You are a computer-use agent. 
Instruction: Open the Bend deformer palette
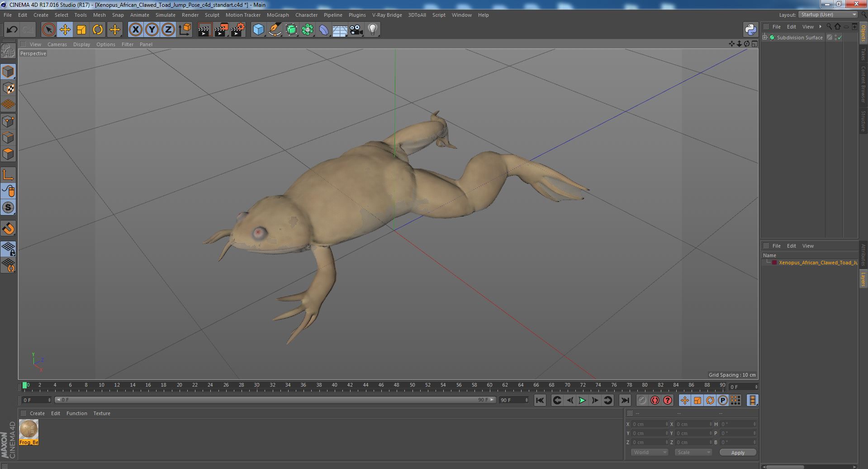pos(324,30)
